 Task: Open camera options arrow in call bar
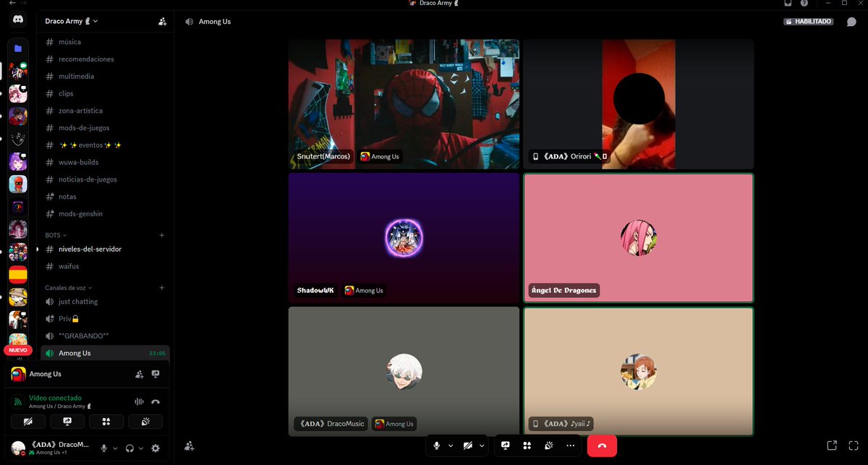click(x=482, y=445)
